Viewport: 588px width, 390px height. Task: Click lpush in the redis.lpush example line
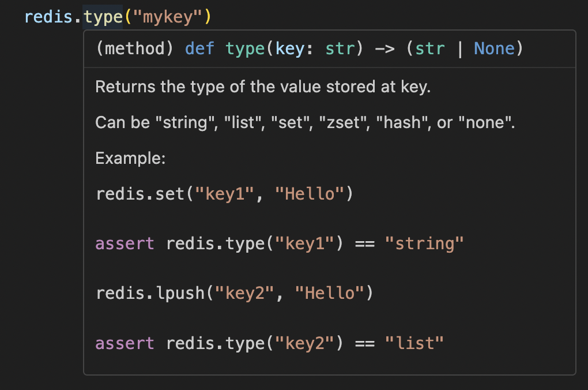pos(181,293)
